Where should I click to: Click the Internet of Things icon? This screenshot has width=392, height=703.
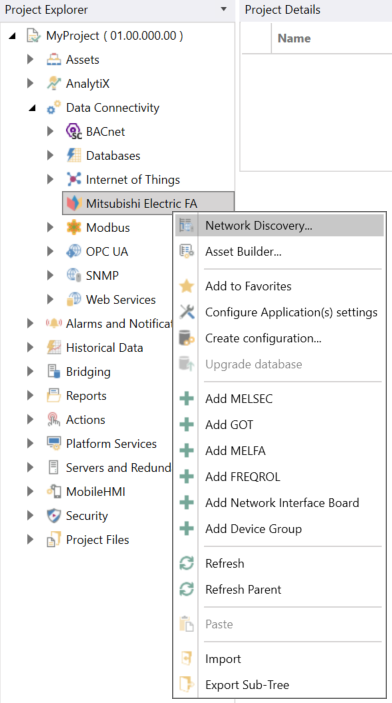74,179
